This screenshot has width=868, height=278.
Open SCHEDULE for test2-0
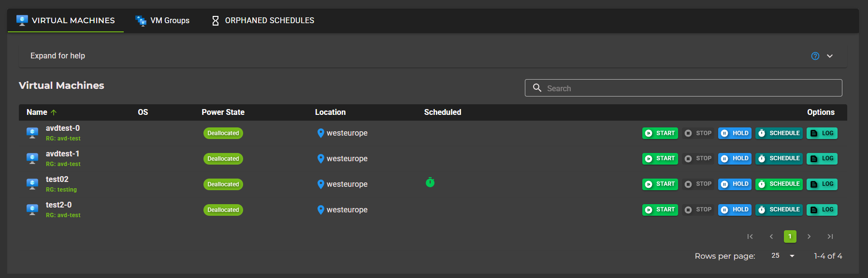(x=779, y=209)
